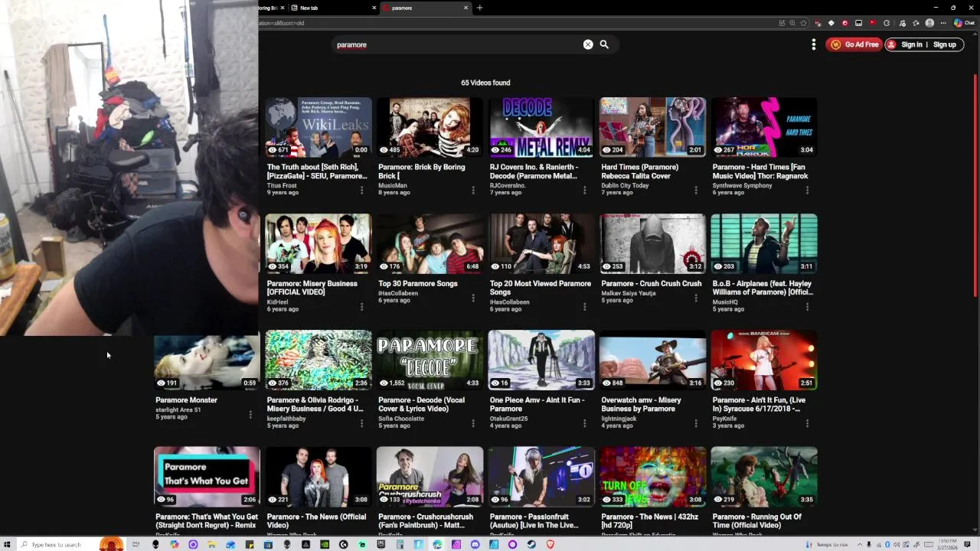Open the Decode Metal Remix thumbnail

pyautogui.click(x=541, y=127)
